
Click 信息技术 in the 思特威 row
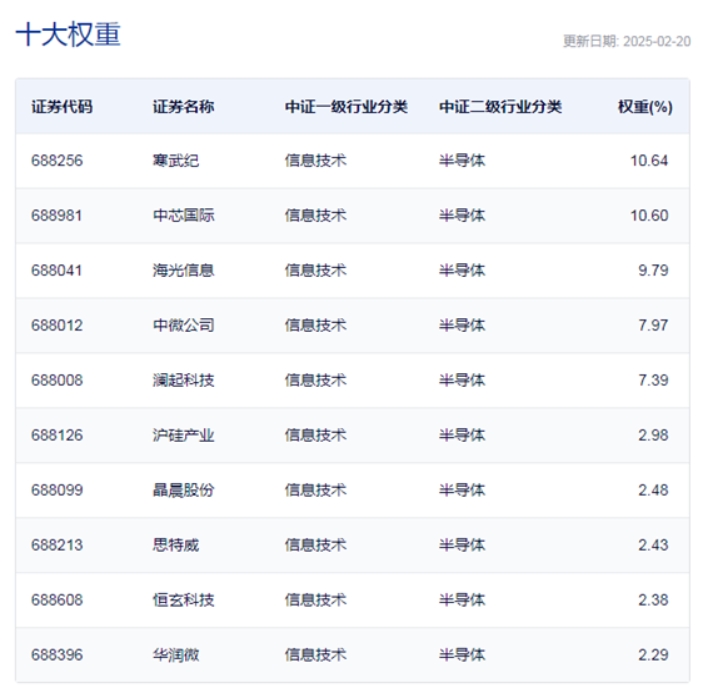[x=316, y=545]
